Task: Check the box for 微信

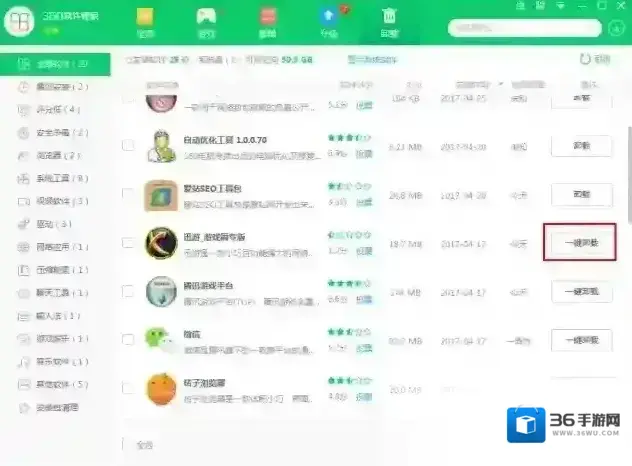Action: 128,339
